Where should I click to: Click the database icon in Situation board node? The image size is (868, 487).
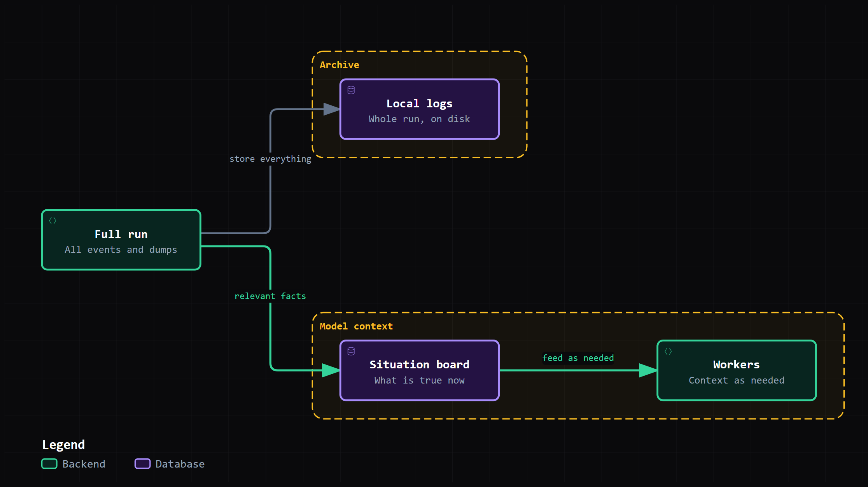tap(351, 352)
